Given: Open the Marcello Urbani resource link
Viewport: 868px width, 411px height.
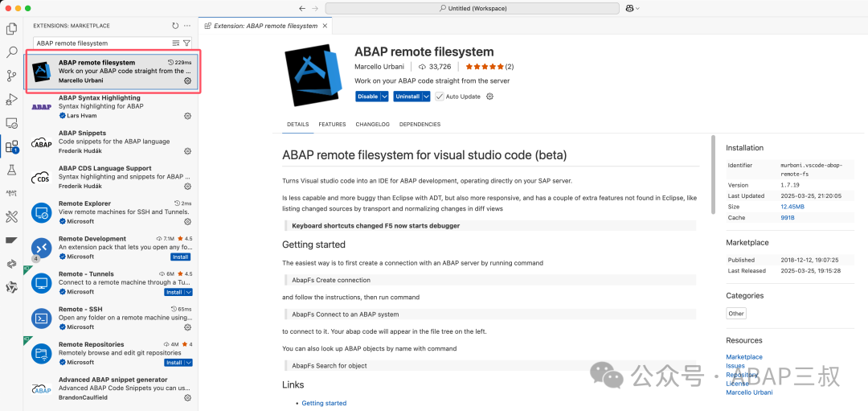Looking at the screenshot, I should (x=749, y=393).
